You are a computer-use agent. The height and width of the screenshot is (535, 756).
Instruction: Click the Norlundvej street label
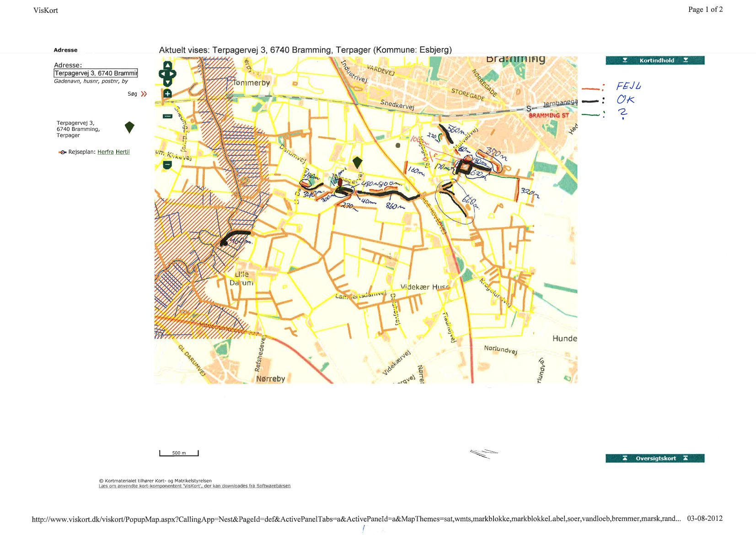coord(501,350)
